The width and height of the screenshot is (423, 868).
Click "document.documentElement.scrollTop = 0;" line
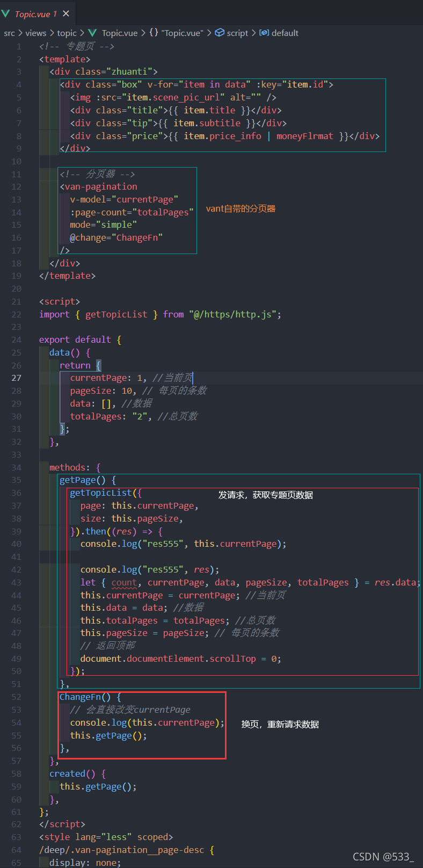point(181,659)
